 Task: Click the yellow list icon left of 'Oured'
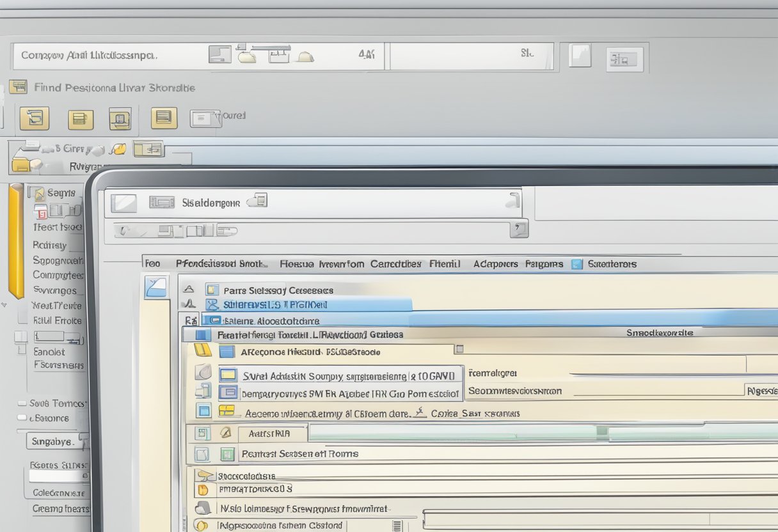click(x=164, y=118)
